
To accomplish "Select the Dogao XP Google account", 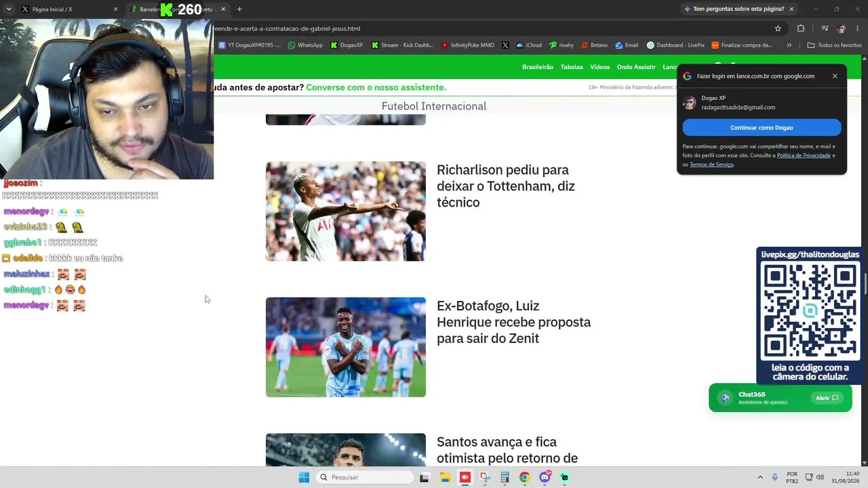I will coord(762,102).
